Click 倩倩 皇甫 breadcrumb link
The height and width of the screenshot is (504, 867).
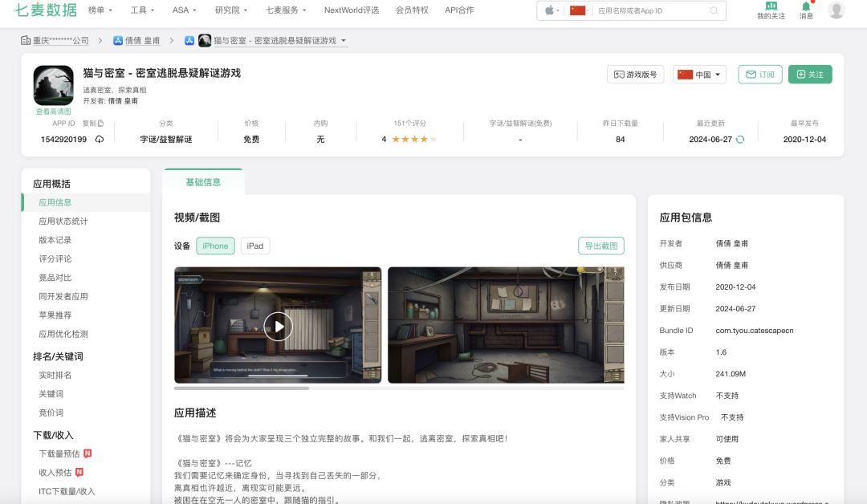pos(142,40)
